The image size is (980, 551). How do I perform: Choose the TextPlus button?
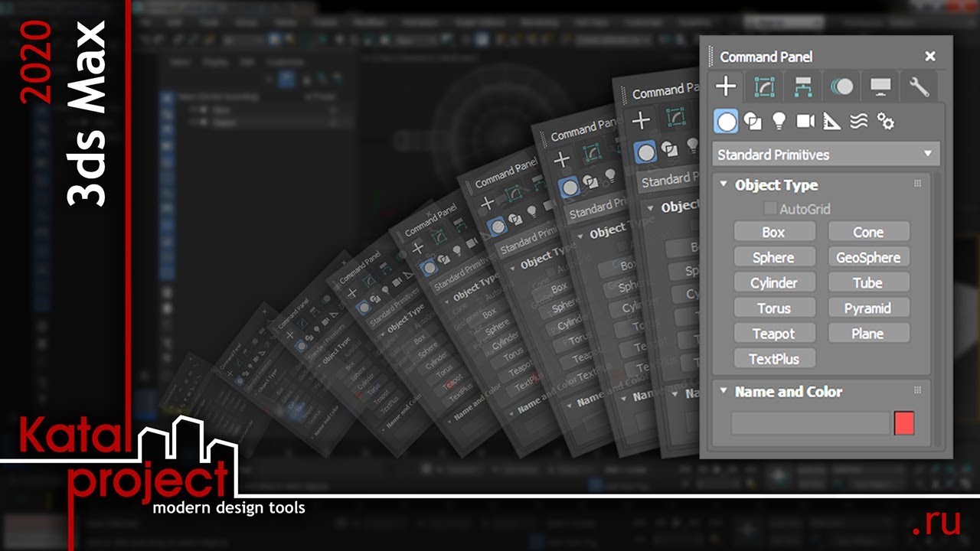pos(774,358)
